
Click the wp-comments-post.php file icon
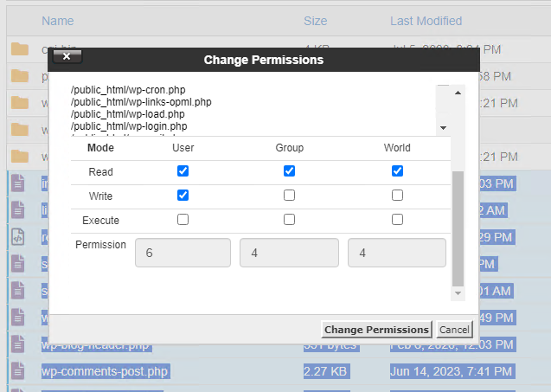[x=17, y=371]
